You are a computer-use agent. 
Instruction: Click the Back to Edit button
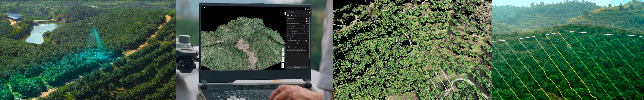pos(297,67)
